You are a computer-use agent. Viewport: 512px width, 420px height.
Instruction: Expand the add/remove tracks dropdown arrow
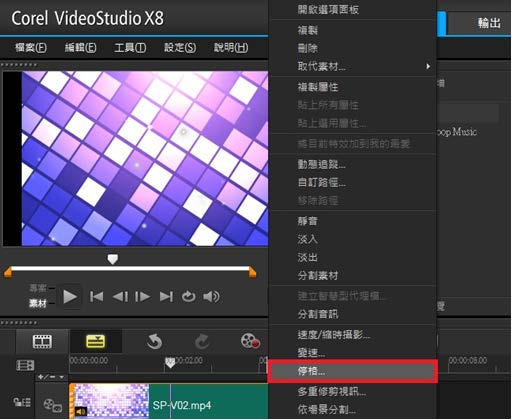click(x=61, y=377)
